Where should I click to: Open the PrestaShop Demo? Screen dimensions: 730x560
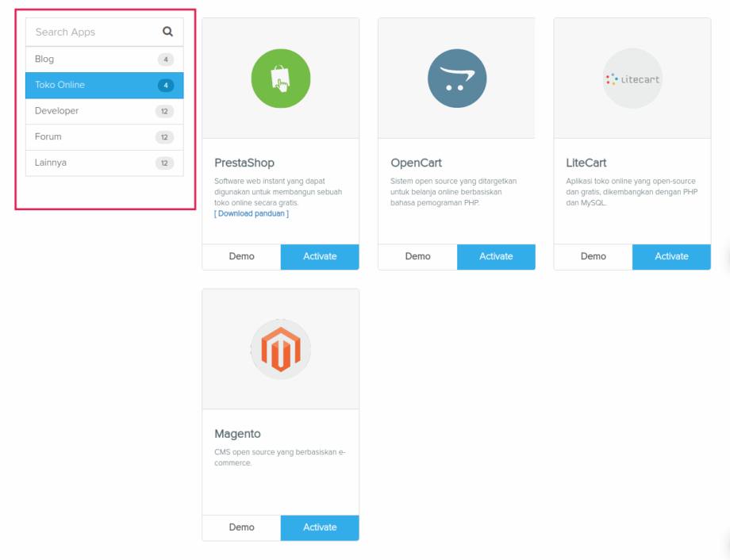point(241,256)
